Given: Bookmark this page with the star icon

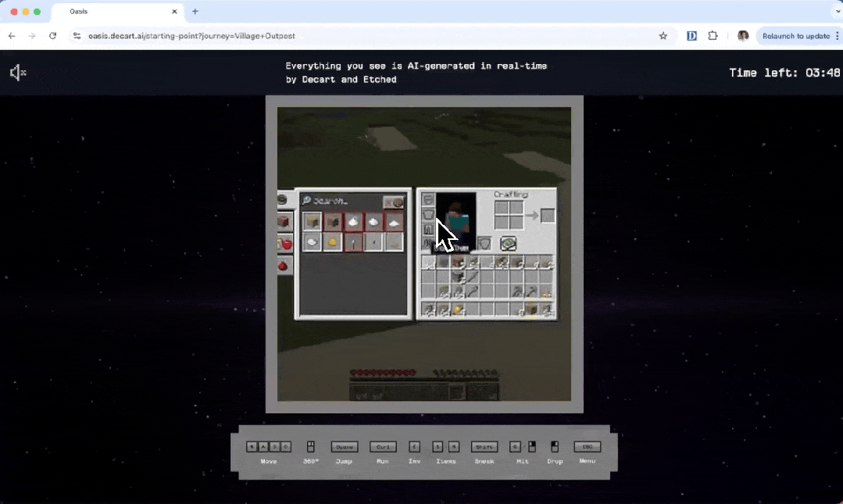Looking at the screenshot, I should tap(663, 36).
